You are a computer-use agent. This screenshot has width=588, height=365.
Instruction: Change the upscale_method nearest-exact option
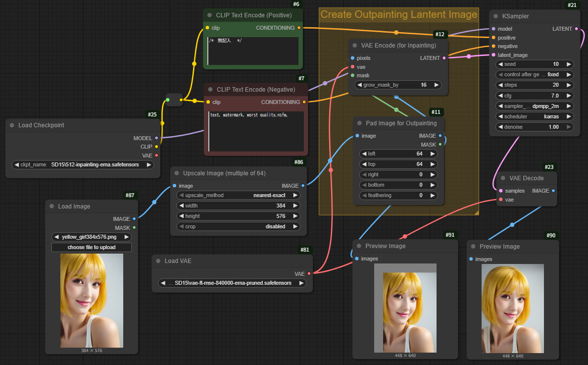pos(239,195)
